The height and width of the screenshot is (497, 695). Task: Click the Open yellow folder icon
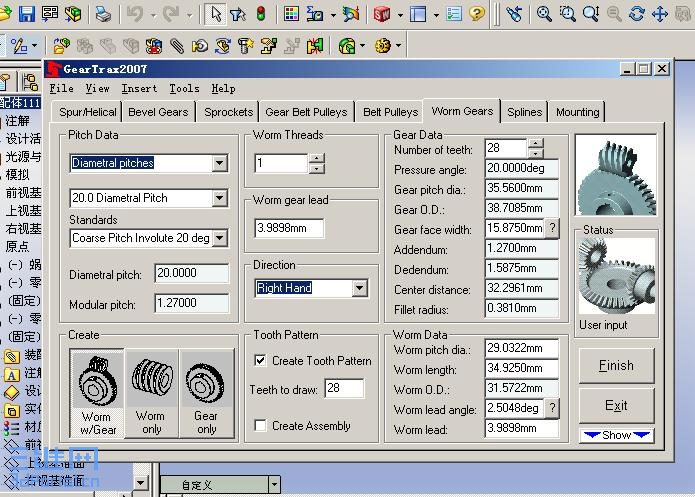(x=5, y=14)
